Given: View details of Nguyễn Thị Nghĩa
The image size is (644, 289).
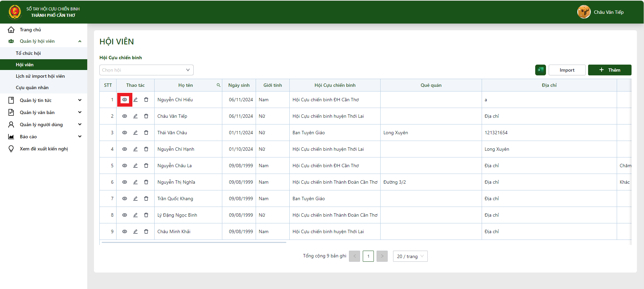Looking at the screenshot, I should tap(125, 182).
